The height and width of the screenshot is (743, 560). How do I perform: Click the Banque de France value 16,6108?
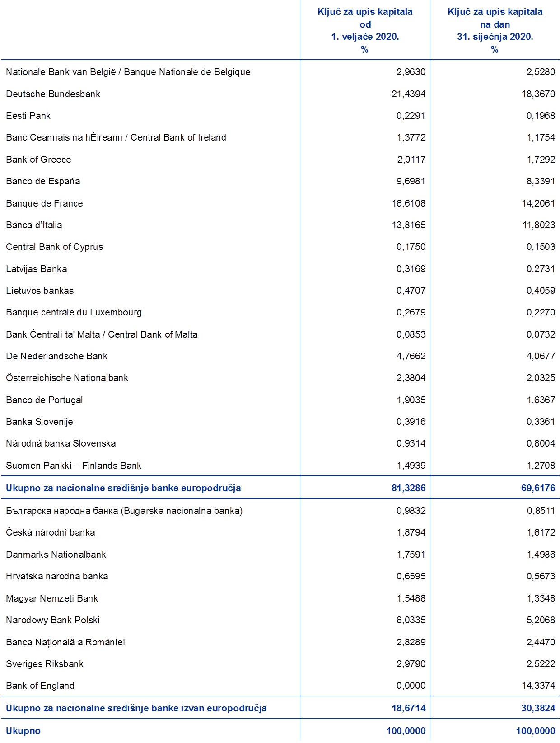pos(409,203)
